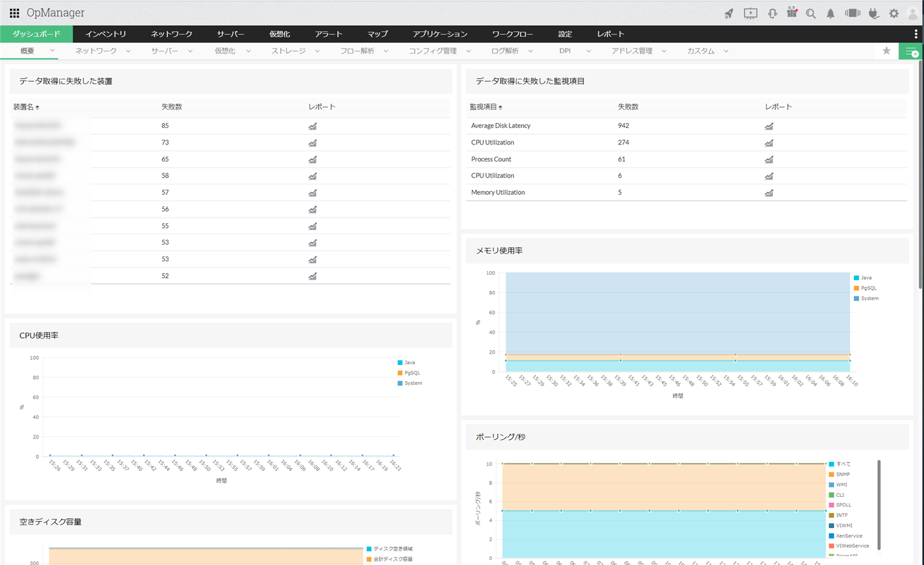Mark dashboard favorite with star icon

coord(886,51)
